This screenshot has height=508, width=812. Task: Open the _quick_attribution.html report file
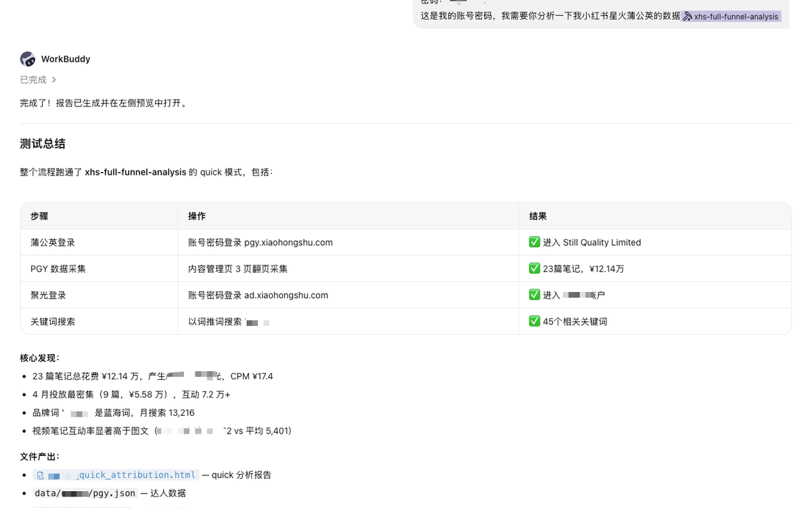[116, 475]
